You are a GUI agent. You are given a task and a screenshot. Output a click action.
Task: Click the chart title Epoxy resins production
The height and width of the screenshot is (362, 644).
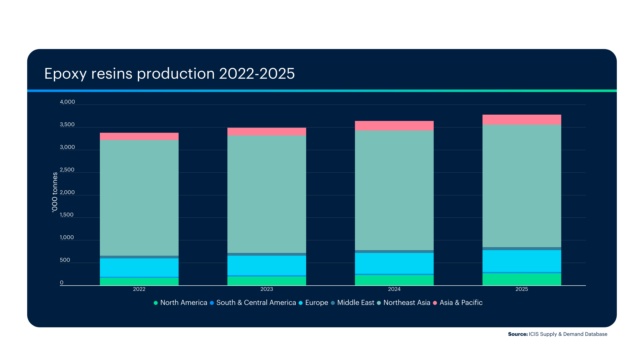[169, 74]
